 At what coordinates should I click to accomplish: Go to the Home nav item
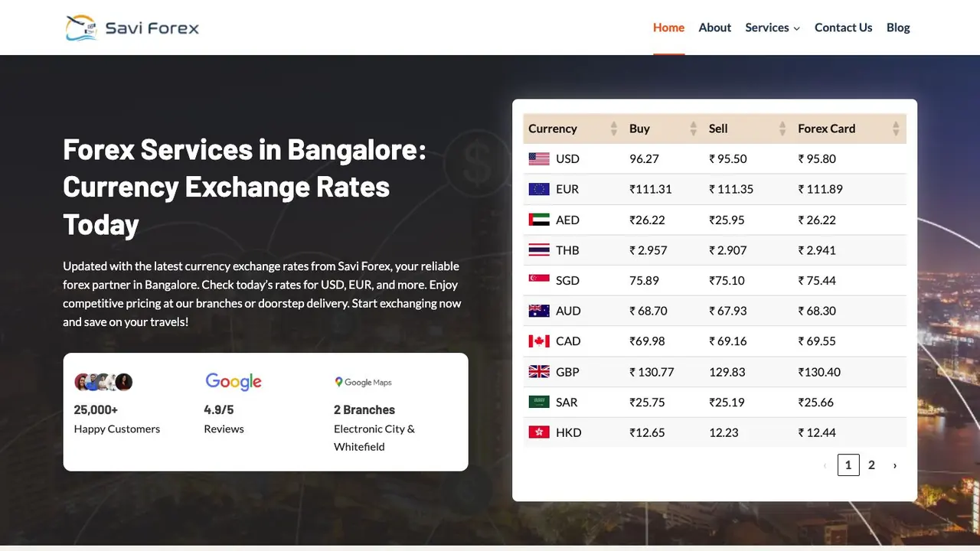[x=668, y=28]
